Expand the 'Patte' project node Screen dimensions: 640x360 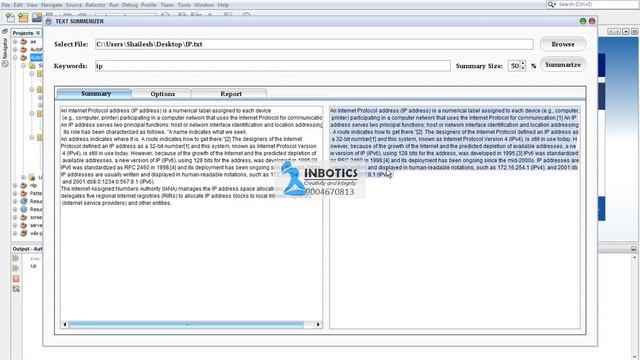click(15, 193)
